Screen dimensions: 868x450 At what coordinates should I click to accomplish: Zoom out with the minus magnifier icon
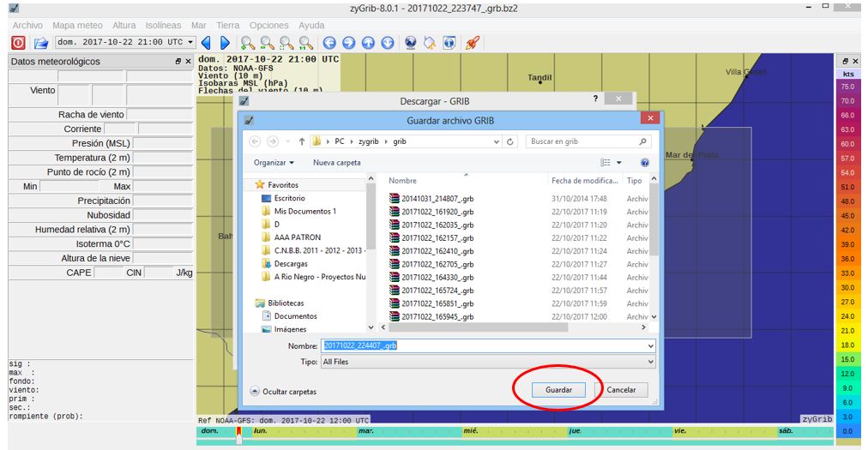(267, 43)
